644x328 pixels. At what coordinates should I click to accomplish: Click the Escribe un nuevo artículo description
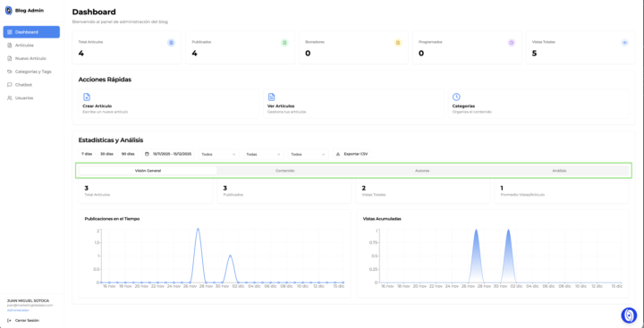point(106,112)
